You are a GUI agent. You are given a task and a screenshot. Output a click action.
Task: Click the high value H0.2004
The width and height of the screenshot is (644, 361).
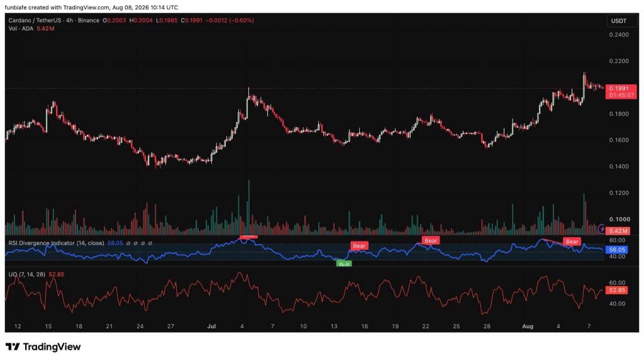141,20
